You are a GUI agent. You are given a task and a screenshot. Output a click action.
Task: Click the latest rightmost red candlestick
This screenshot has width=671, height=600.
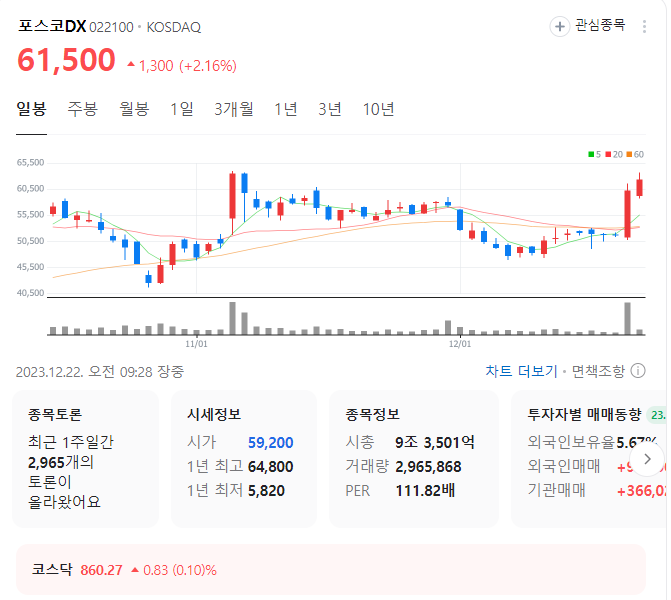point(639,187)
